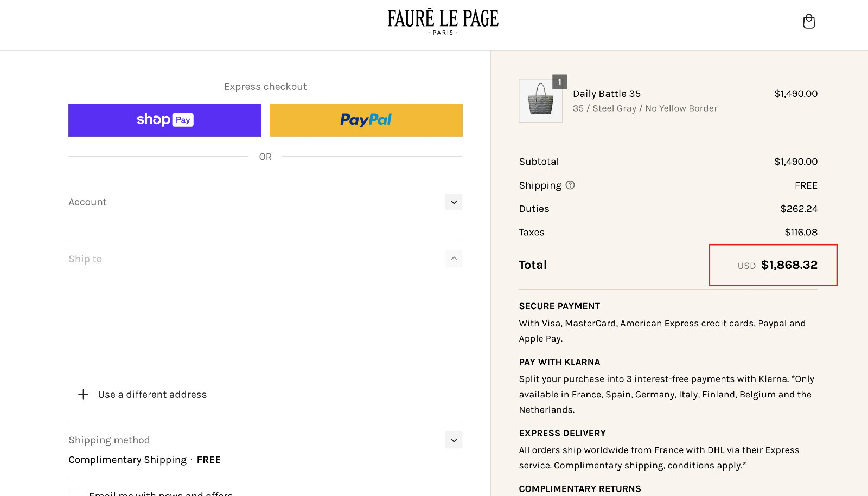
Task: Click the Shipping method heading
Action: [109, 440]
